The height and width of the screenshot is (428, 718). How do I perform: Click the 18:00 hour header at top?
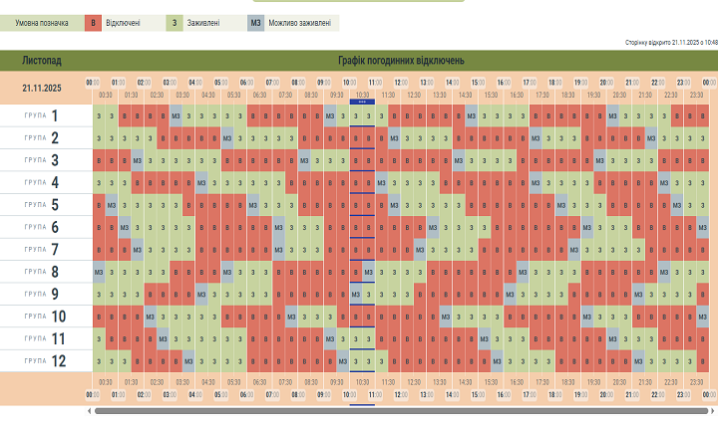click(x=555, y=82)
